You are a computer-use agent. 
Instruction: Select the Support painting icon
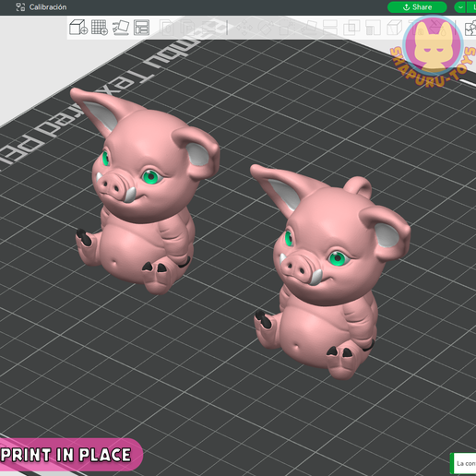(373, 28)
